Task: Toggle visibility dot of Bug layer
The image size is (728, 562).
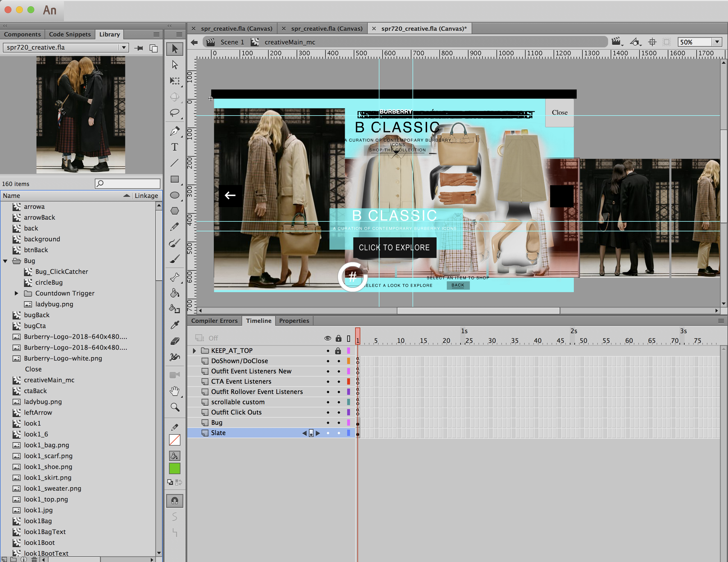Action: tap(328, 422)
